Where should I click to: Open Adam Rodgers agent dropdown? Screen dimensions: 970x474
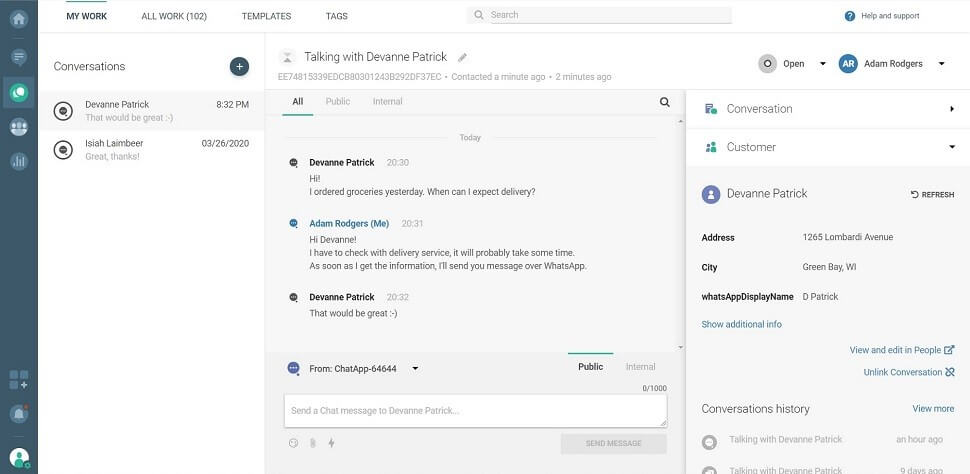(x=892, y=64)
